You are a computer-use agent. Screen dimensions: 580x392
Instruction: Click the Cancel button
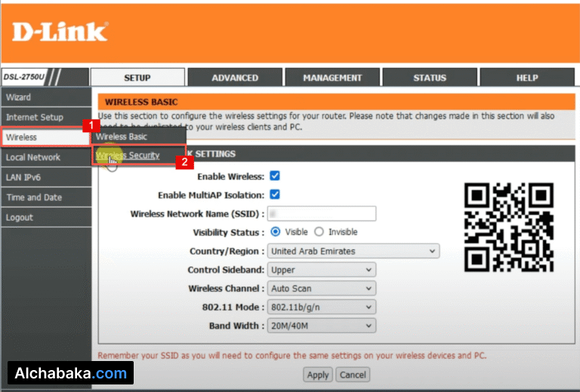[x=353, y=375]
